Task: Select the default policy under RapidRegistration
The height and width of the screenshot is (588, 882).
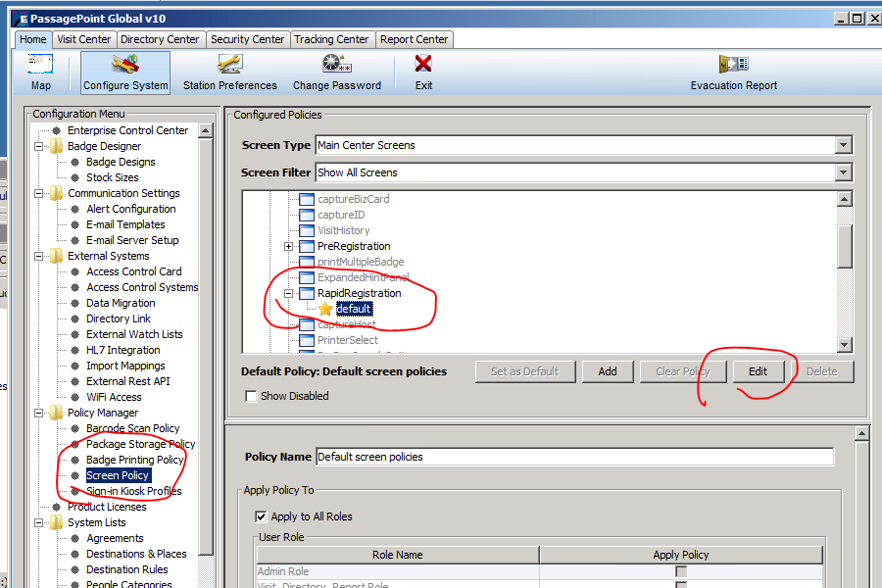Action: point(354,309)
